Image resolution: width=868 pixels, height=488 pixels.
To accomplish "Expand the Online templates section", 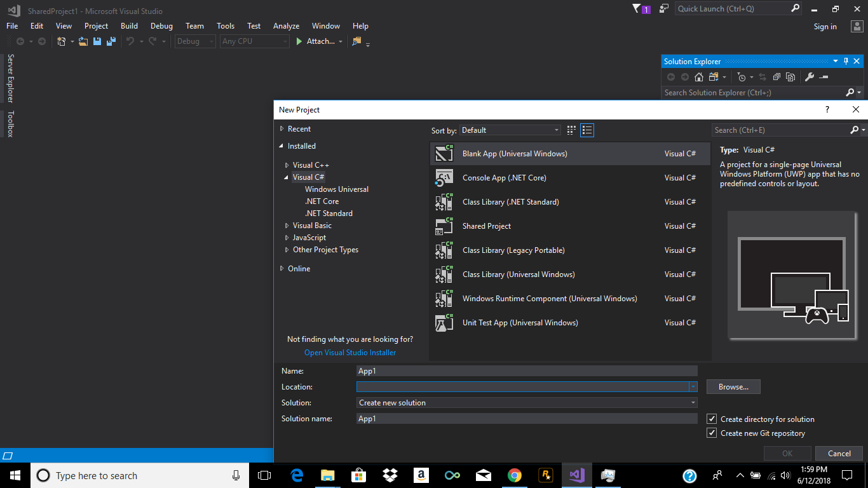I will click(282, 269).
